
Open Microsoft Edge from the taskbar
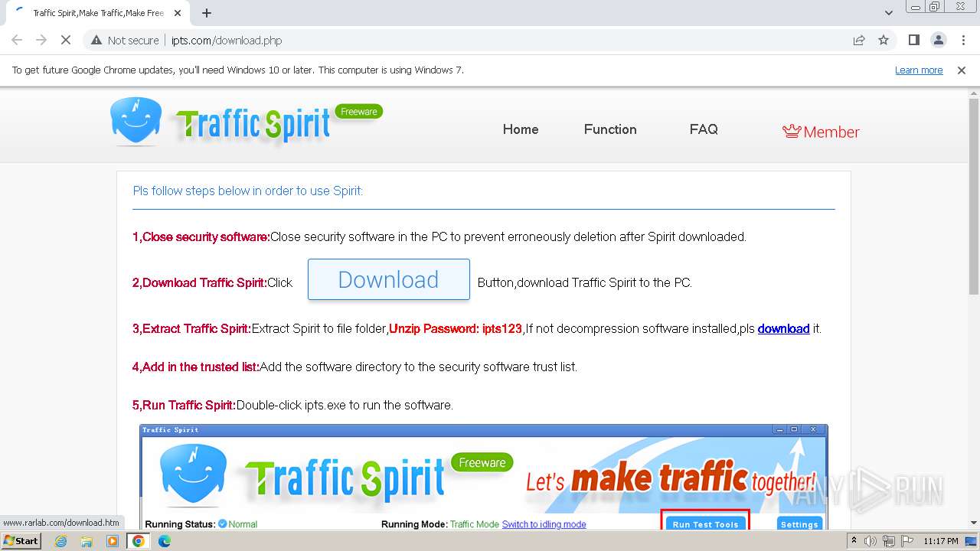click(x=165, y=541)
